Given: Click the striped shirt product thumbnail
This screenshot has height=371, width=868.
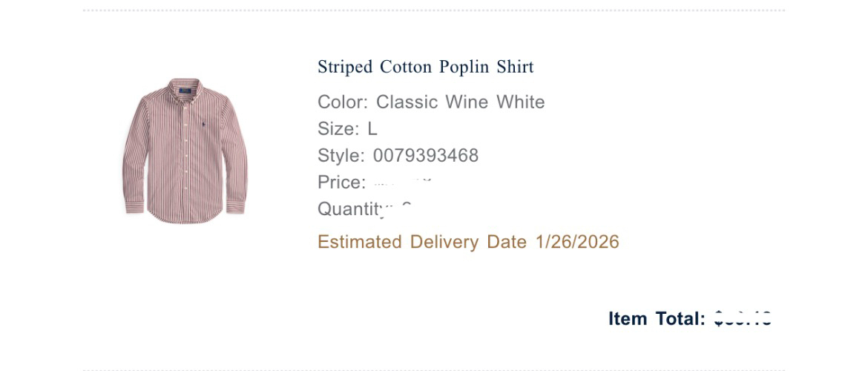Looking at the screenshot, I should point(185,150).
